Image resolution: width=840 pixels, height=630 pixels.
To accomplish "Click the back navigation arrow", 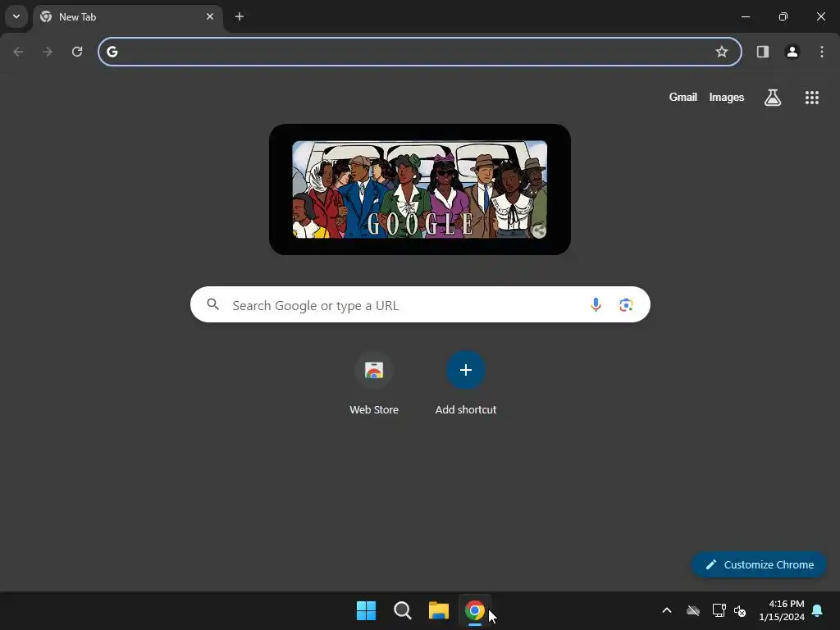I will tap(18, 52).
